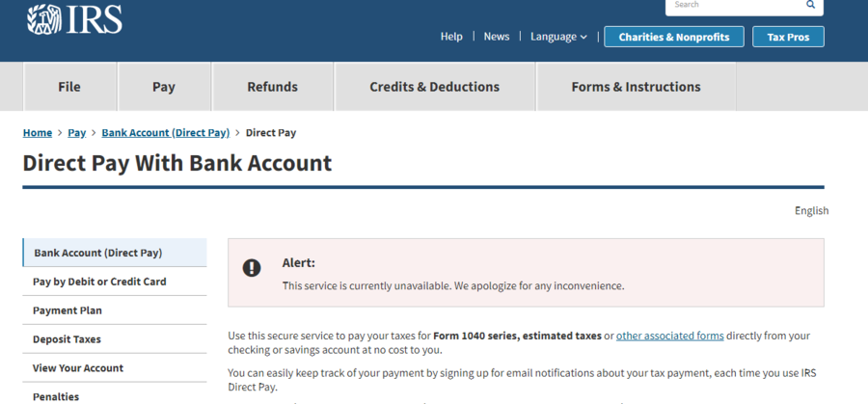Open the Forms & Instructions menu
The height and width of the screenshot is (404, 868).
coord(637,87)
